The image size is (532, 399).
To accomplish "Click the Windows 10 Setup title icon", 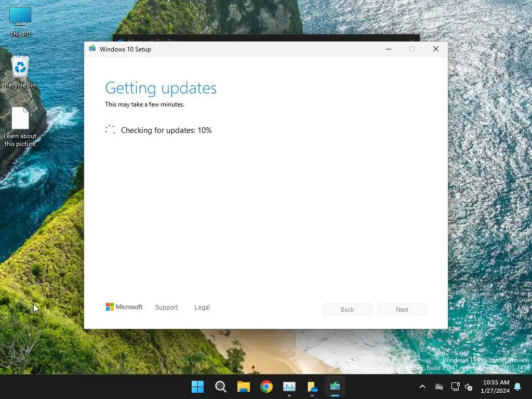I will (92, 48).
